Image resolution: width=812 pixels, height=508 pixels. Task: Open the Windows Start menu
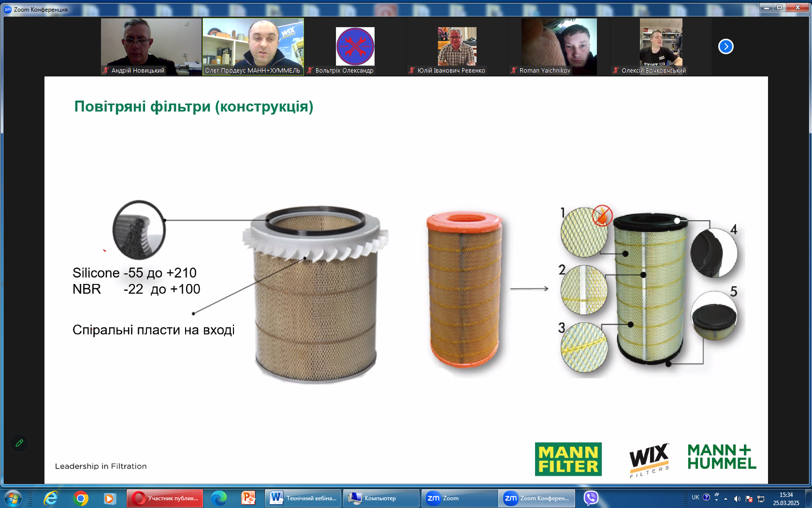point(13,498)
